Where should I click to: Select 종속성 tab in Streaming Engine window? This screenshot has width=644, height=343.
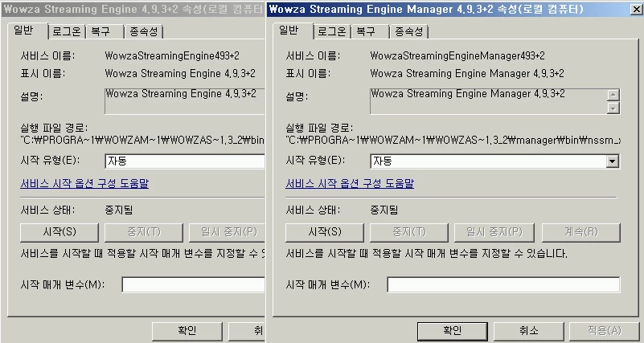point(143,31)
